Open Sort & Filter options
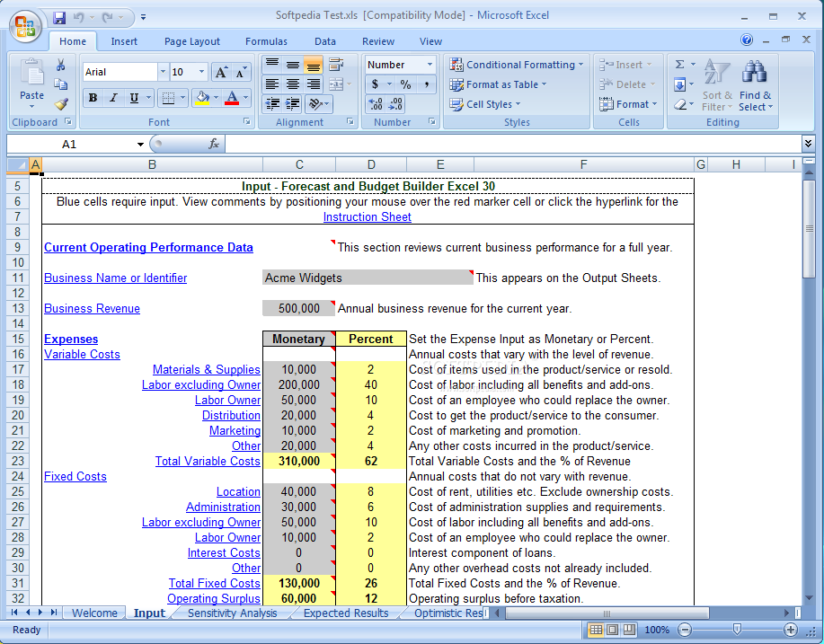The height and width of the screenshot is (644, 824). 717,85
